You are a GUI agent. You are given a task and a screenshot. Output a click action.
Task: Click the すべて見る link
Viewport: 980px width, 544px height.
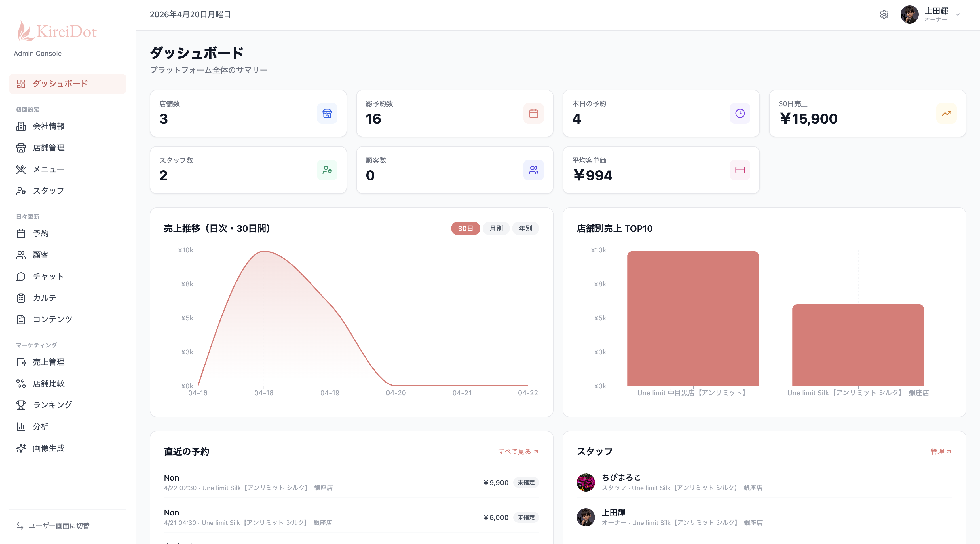[518, 452]
